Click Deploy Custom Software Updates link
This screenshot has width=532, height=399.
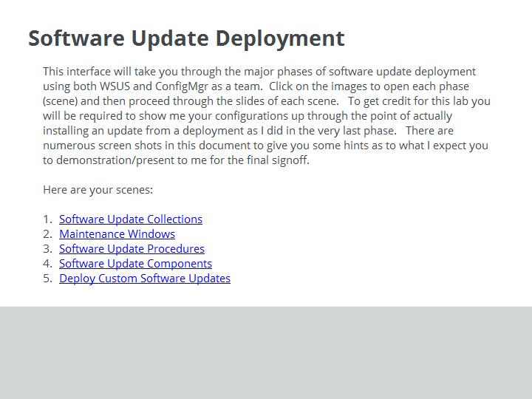(144, 279)
